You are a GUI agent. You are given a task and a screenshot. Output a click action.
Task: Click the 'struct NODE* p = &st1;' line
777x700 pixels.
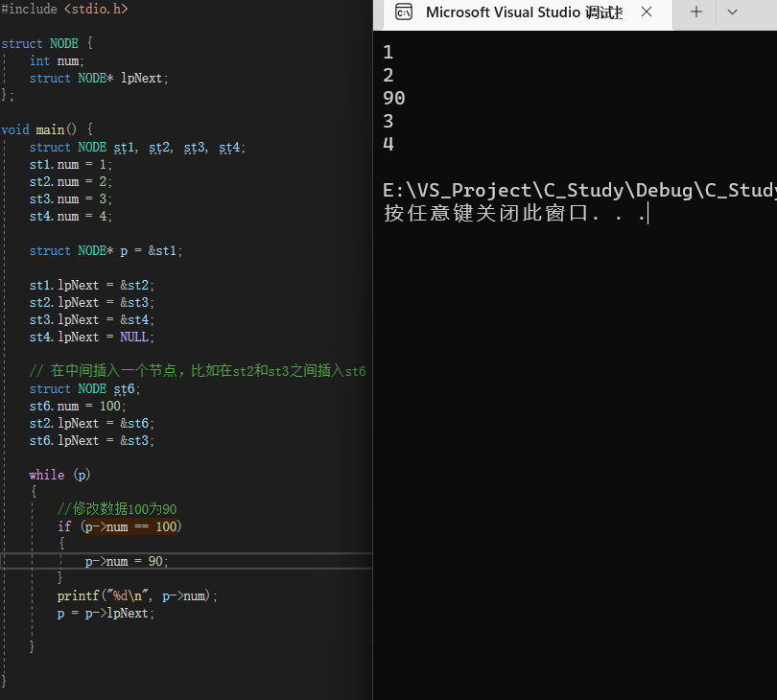point(106,250)
